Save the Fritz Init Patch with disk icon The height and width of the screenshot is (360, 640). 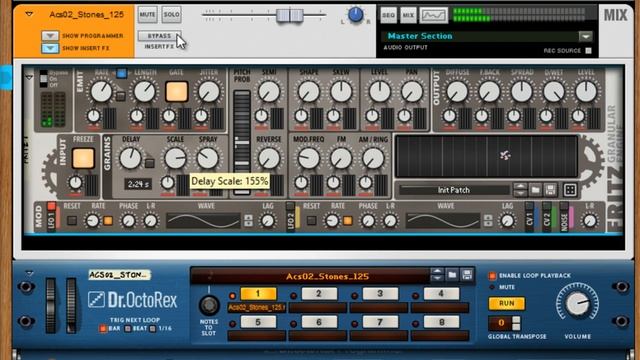point(550,190)
